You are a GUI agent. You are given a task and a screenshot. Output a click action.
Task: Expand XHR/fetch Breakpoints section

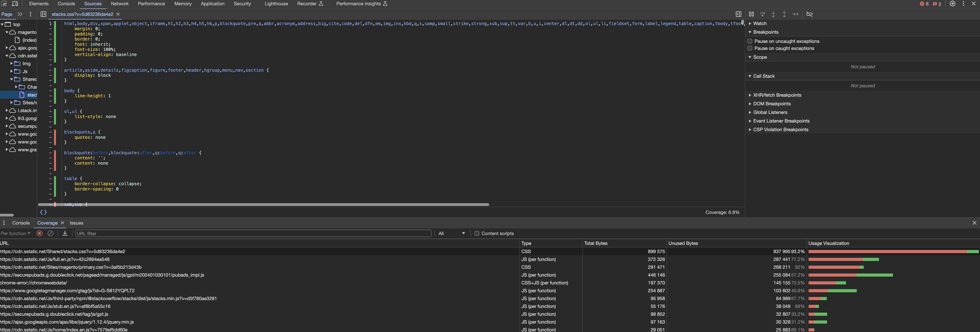point(777,95)
